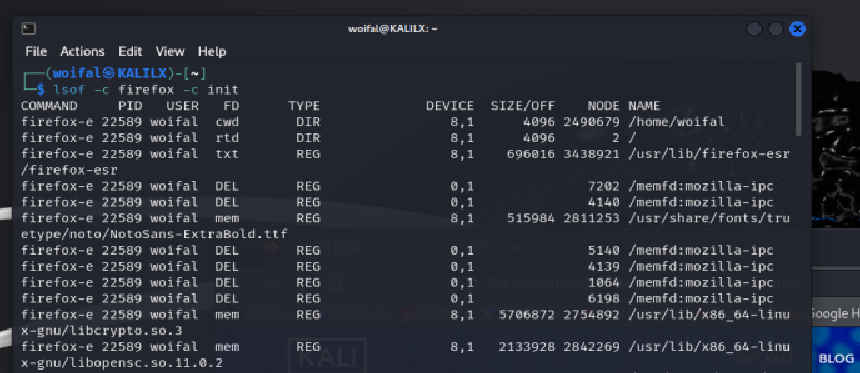The width and height of the screenshot is (860, 373).
Task: Click the terminal's vertical scrollbar handle
Action: click(799, 99)
